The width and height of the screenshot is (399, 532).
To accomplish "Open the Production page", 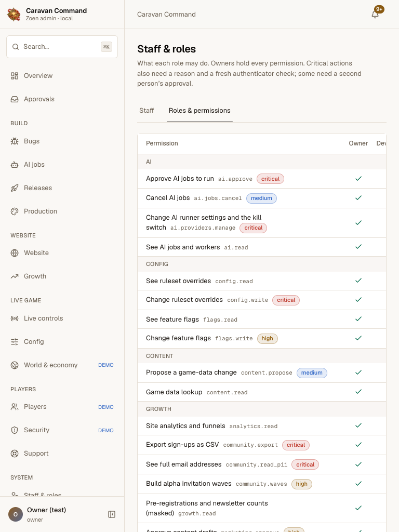I will coord(62,211).
